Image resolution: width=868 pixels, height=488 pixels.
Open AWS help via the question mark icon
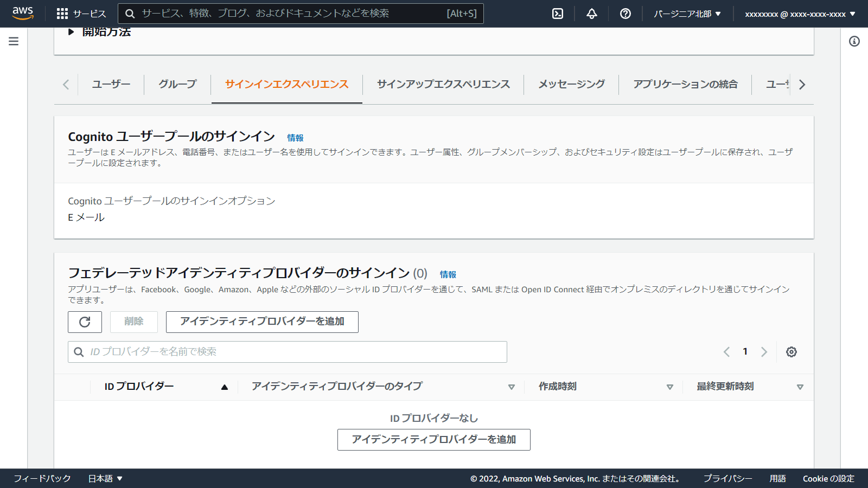click(625, 14)
